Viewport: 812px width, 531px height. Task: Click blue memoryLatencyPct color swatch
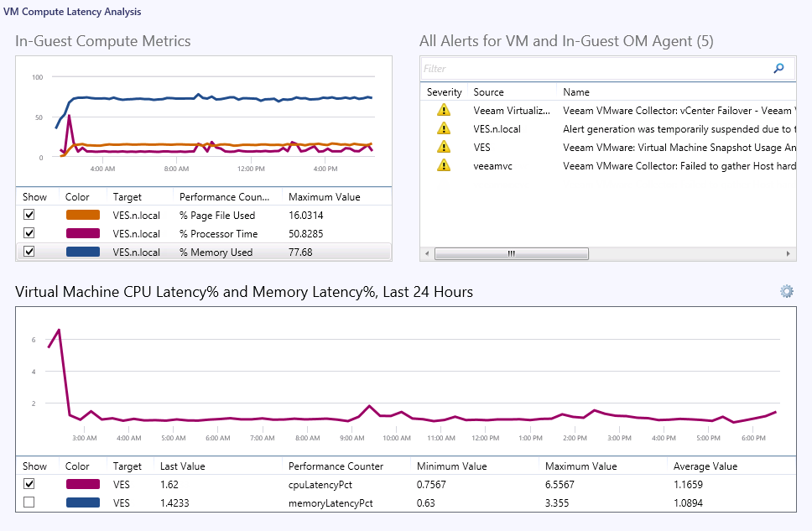click(82, 502)
